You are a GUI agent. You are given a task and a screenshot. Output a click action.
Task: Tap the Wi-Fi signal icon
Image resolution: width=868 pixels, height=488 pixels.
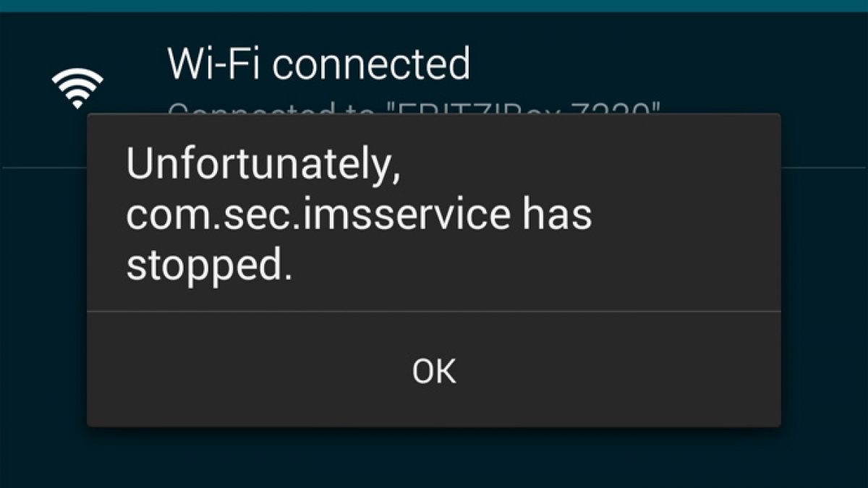coord(77,88)
